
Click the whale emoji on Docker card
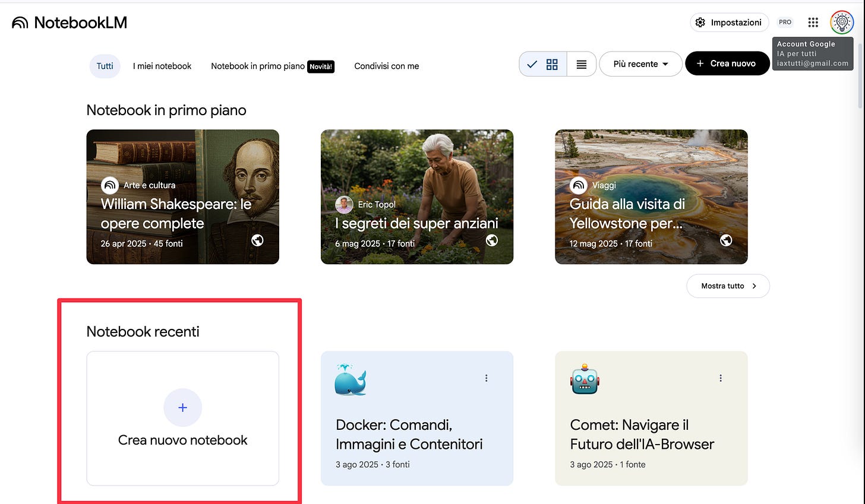point(351,380)
